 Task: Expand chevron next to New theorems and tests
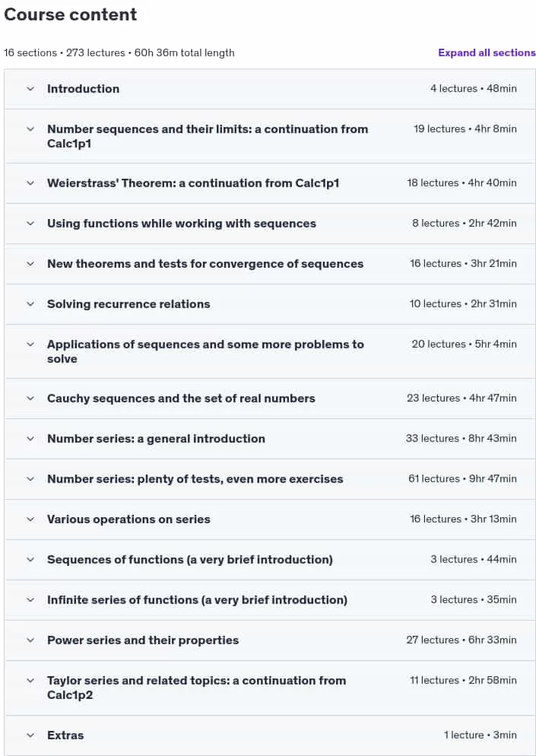point(30,264)
